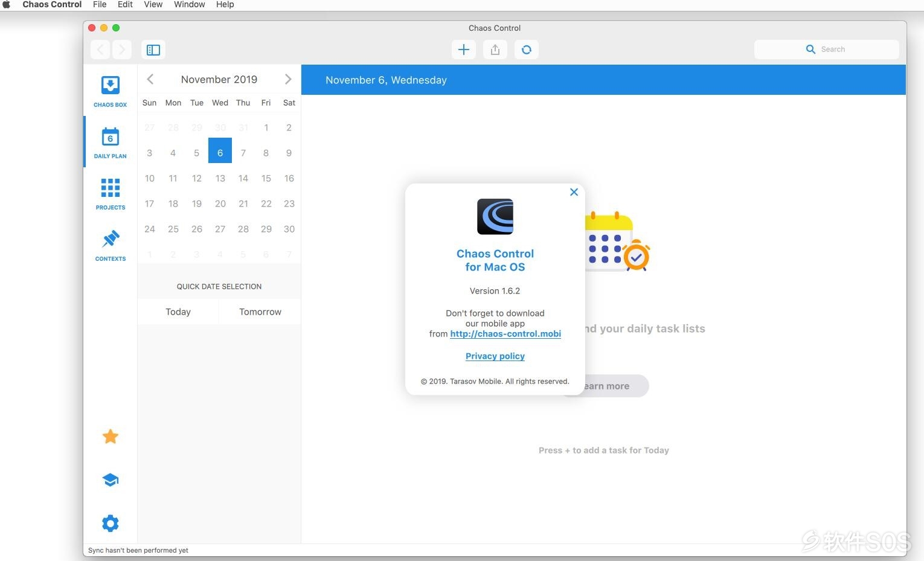Image resolution: width=924 pixels, height=561 pixels.
Task: Click the Sat column header
Action: (x=289, y=103)
